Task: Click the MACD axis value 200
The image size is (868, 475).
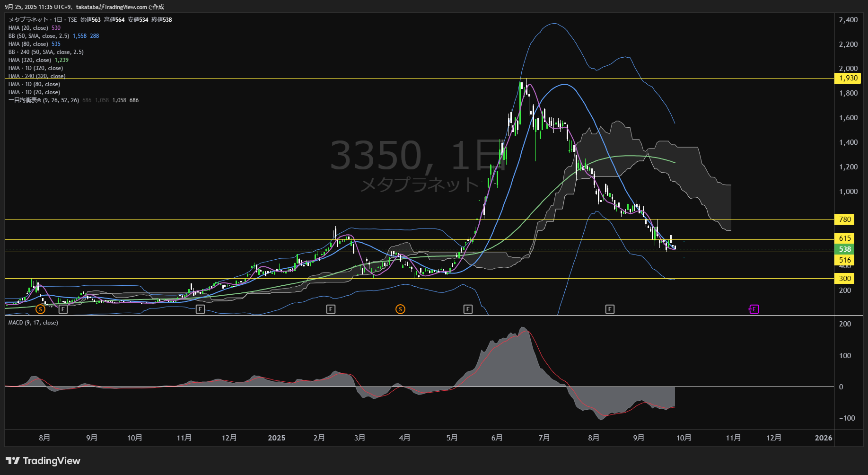Action: [x=845, y=324]
